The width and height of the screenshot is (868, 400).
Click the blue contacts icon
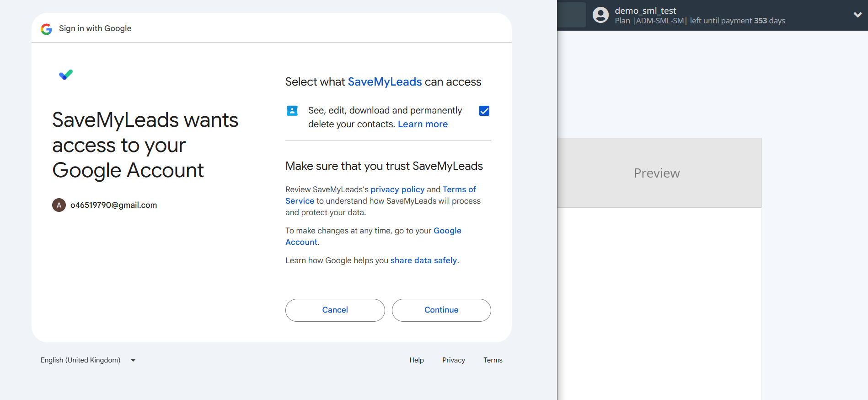tap(292, 111)
